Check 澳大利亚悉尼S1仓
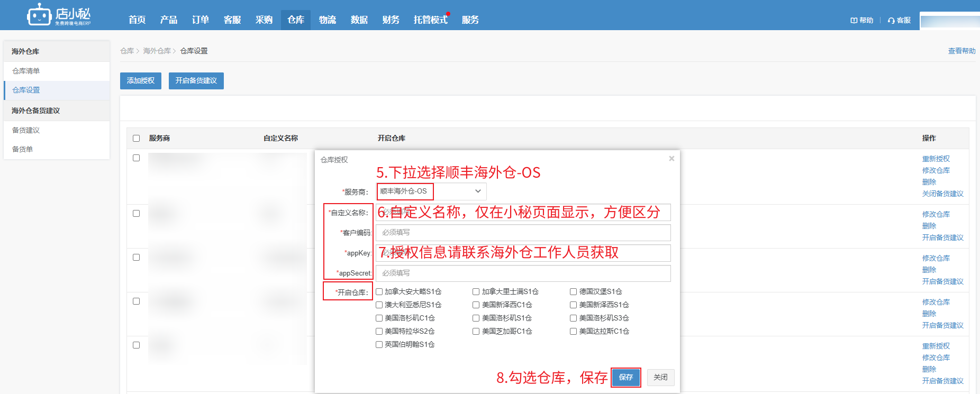This screenshot has width=980, height=394. (x=379, y=305)
